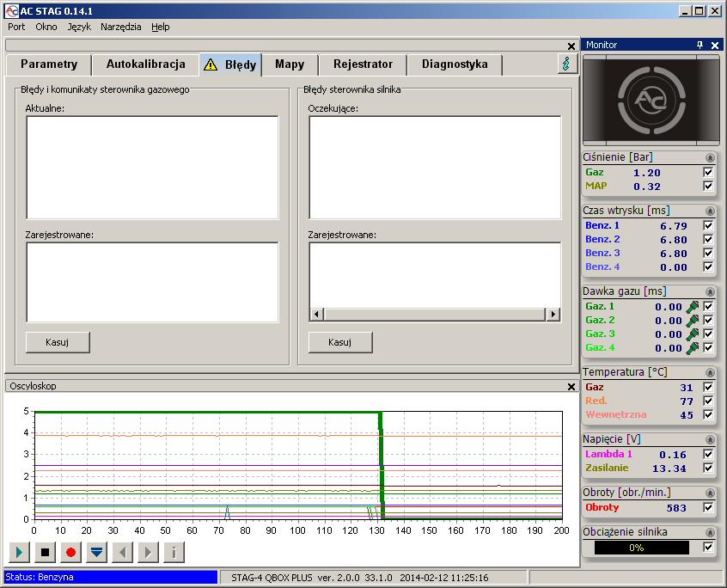Pin the Monitor panel
This screenshot has height=588, width=727.
coord(700,45)
